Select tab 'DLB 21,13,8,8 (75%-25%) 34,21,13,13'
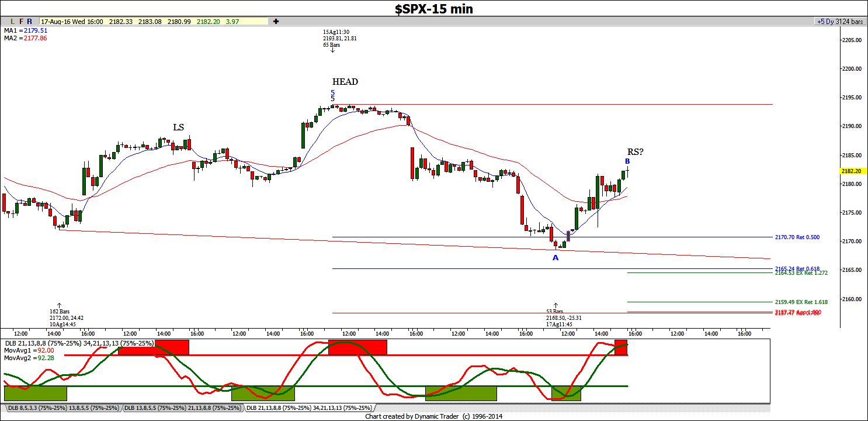Screen dimensions: 868x421 [309, 408]
